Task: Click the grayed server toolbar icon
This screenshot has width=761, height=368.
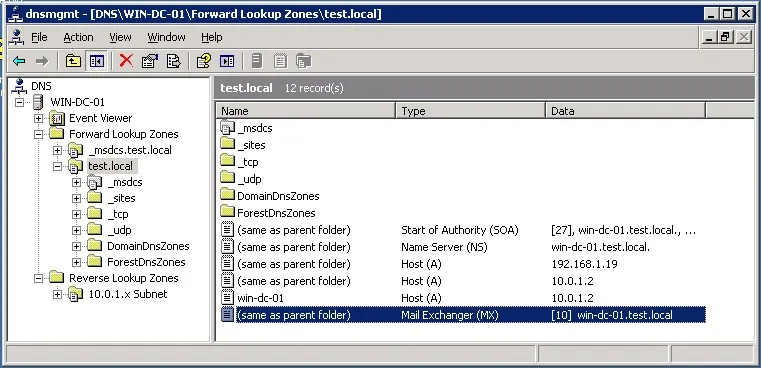Action: 257,61
